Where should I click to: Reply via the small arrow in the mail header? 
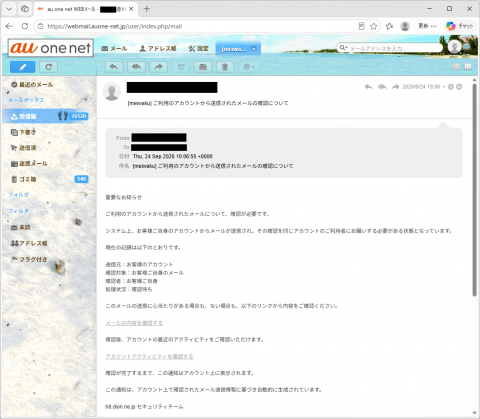368,87
